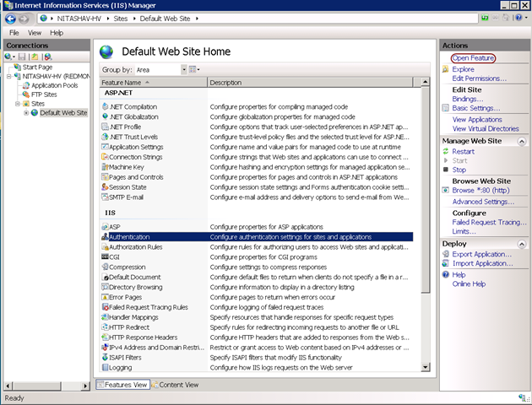Click Directory Browsing icon
Image resolution: width=532 pixels, height=405 pixels.
click(x=106, y=287)
